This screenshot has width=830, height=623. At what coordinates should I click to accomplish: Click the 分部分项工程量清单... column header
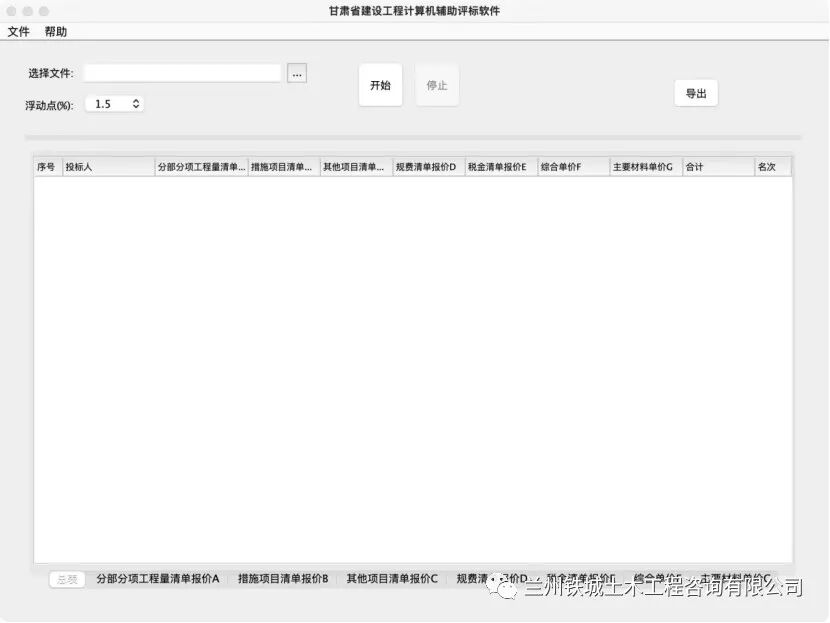(201, 167)
